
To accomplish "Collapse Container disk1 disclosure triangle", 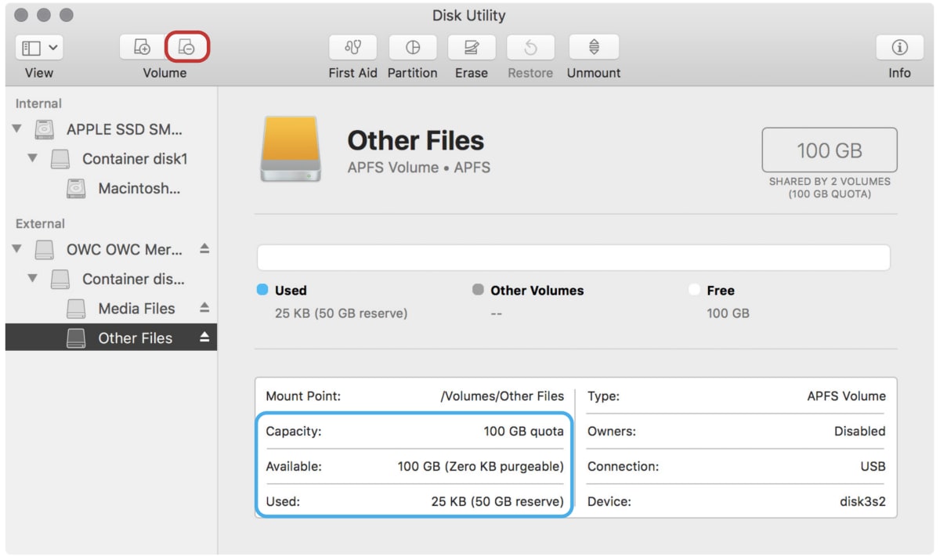I will point(32,158).
